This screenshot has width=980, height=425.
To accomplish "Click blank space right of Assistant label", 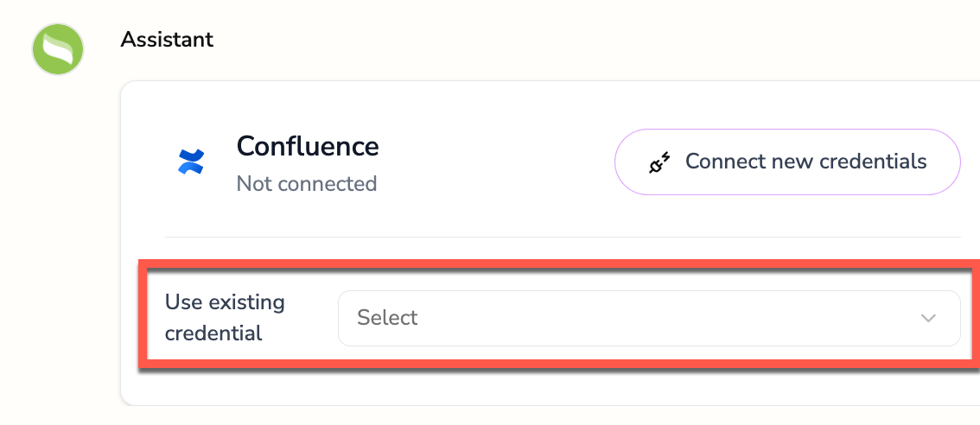I will tap(519, 39).
